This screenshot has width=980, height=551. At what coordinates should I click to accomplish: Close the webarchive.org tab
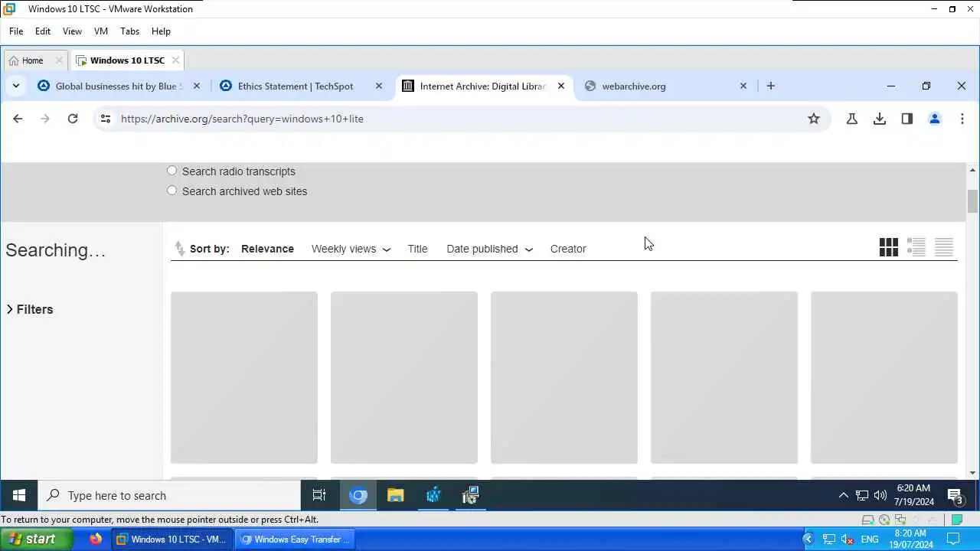pyautogui.click(x=743, y=86)
